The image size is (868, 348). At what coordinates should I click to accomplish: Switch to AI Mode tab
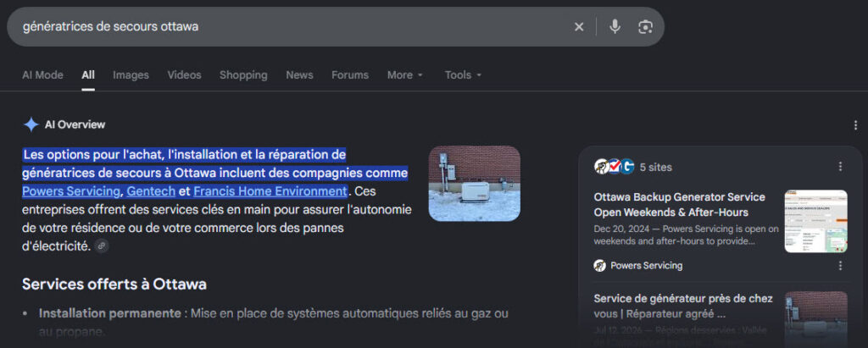pyautogui.click(x=42, y=75)
